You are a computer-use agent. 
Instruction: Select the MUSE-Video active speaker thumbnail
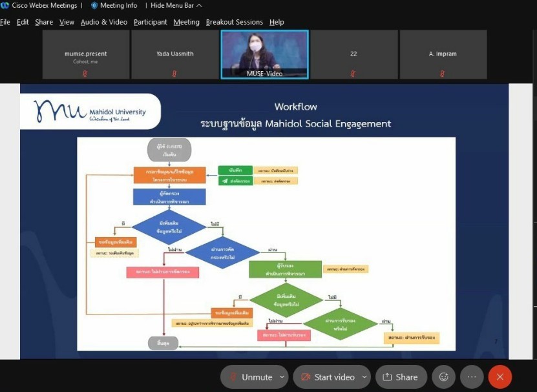pos(264,54)
